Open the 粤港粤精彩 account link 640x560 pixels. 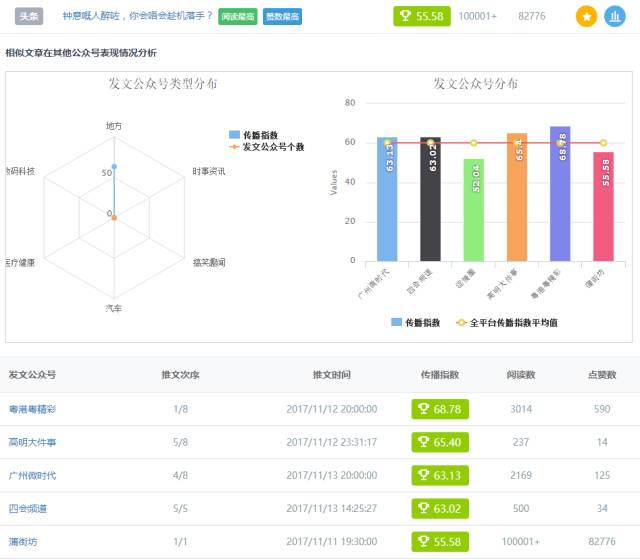pos(32,409)
